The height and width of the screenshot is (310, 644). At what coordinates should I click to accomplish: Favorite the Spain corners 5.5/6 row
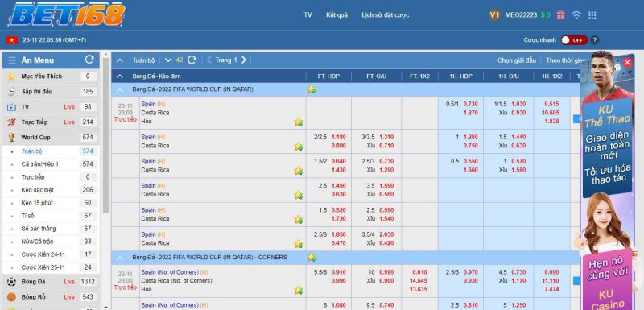(299, 290)
